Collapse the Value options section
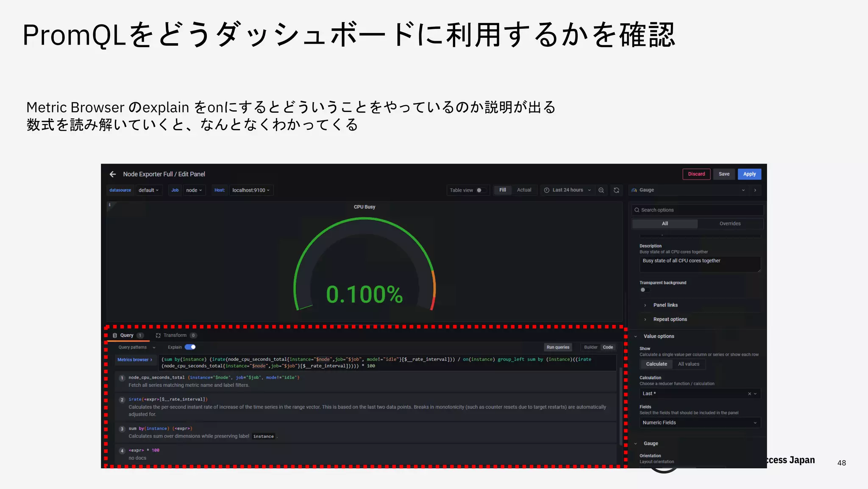 tap(659, 337)
